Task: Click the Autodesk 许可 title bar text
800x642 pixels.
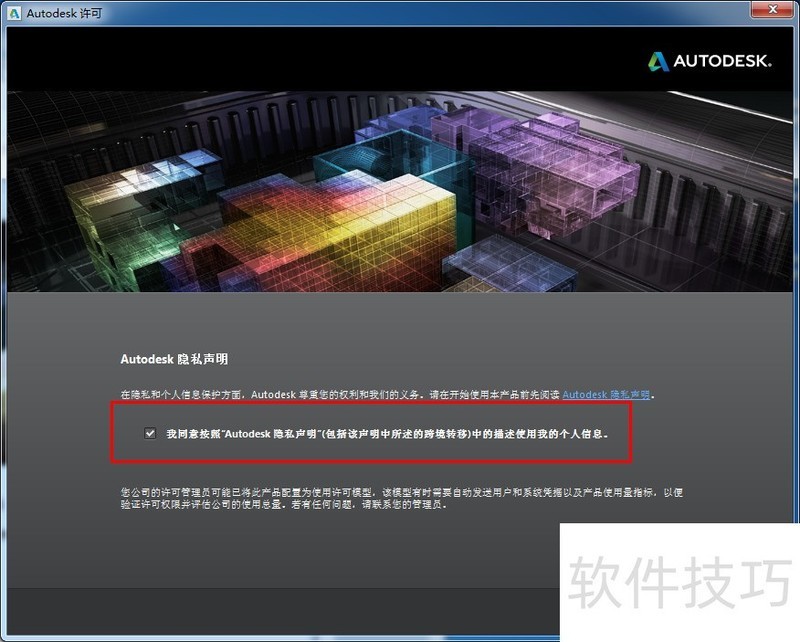Action: [64, 13]
